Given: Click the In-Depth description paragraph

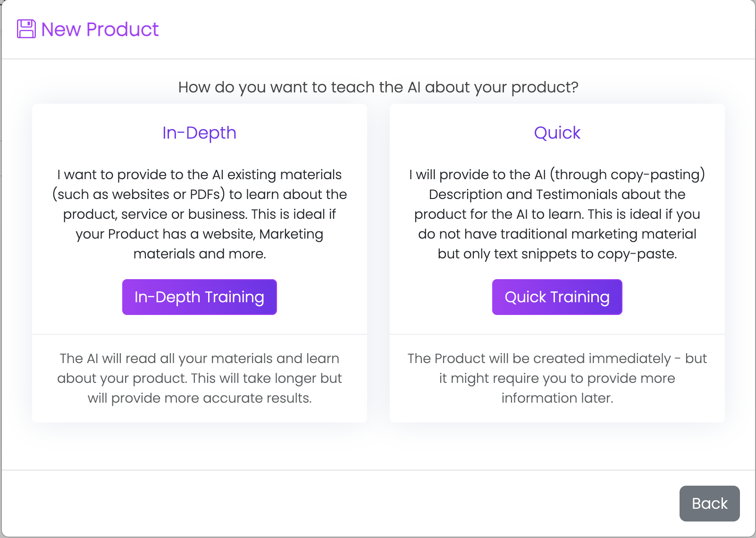Looking at the screenshot, I should 200,214.
